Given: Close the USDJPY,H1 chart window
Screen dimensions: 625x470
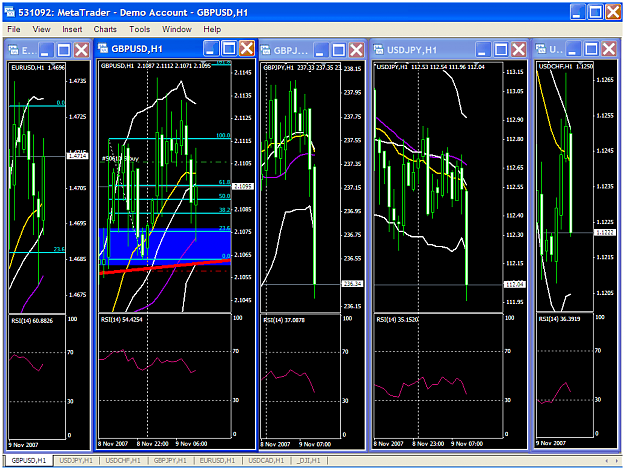Looking at the screenshot, I should pyautogui.click(x=519, y=49).
